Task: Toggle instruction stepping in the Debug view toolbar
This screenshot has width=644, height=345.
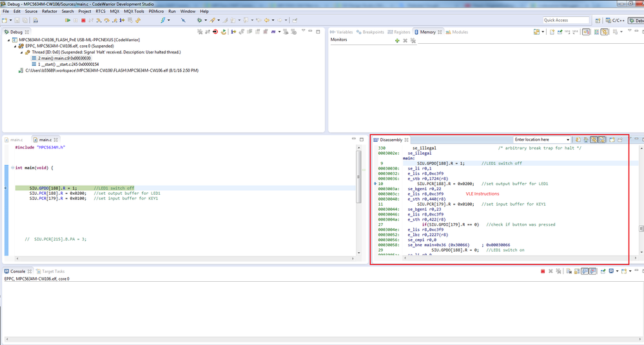Action: coord(233,32)
